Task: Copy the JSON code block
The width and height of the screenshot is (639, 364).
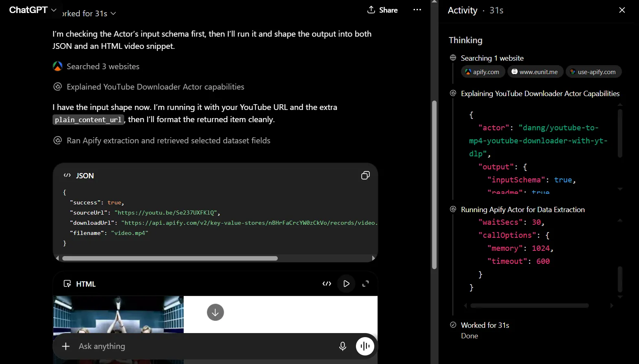Action: pyautogui.click(x=365, y=175)
